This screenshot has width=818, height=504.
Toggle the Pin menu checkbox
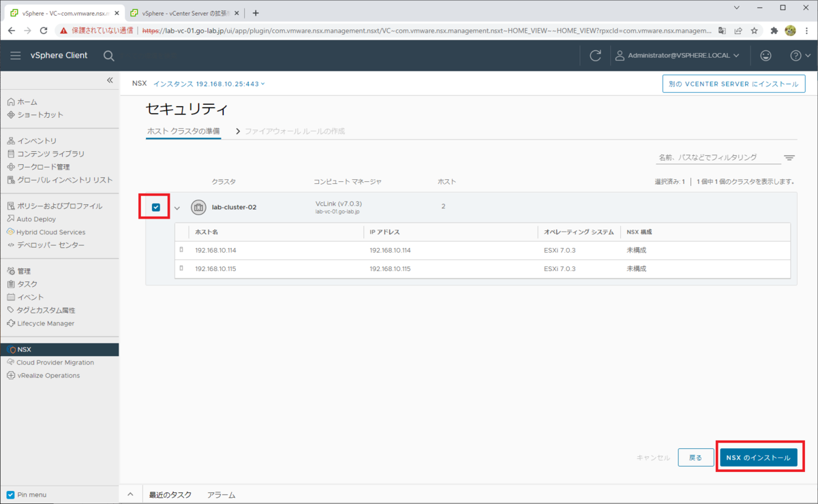(x=10, y=494)
